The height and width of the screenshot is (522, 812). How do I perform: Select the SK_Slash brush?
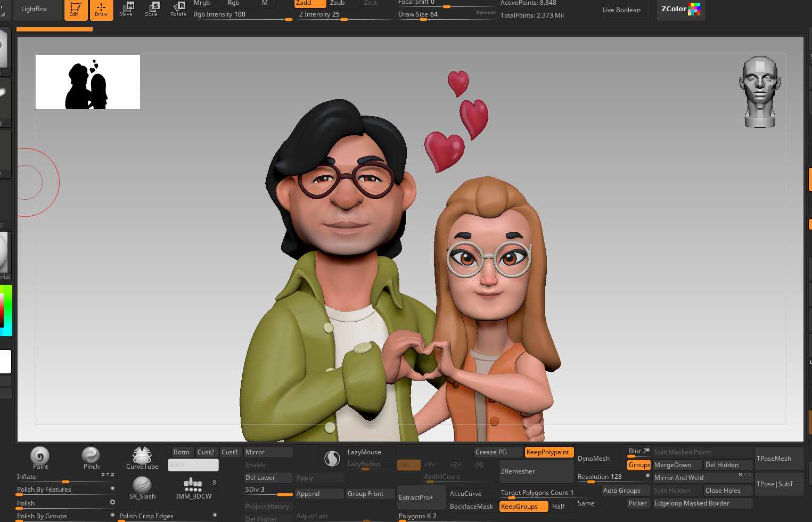pos(142,486)
